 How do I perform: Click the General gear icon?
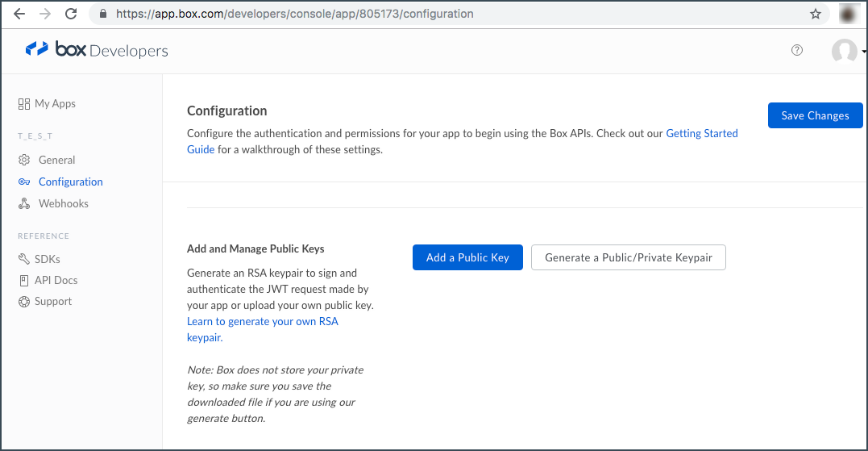[x=24, y=160]
